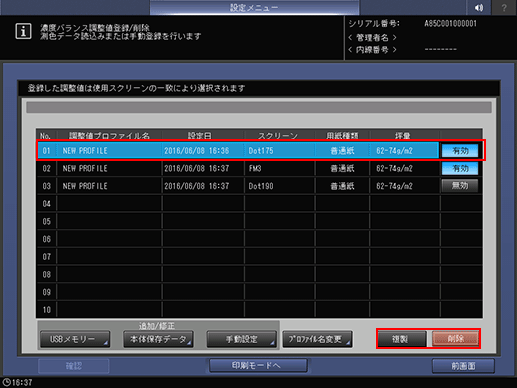Click the red 削除 delete button
517x388 pixels.
coord(455,339)
